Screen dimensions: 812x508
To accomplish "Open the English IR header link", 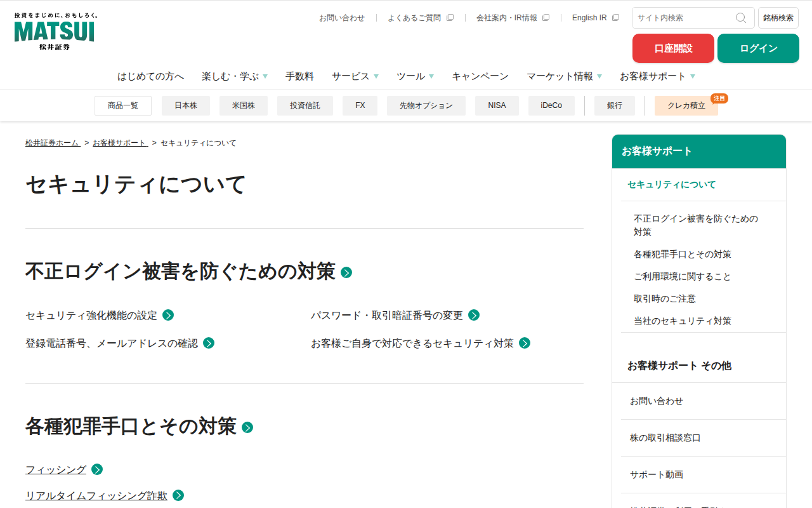I will pyautogui.click(x=589, y=18).
